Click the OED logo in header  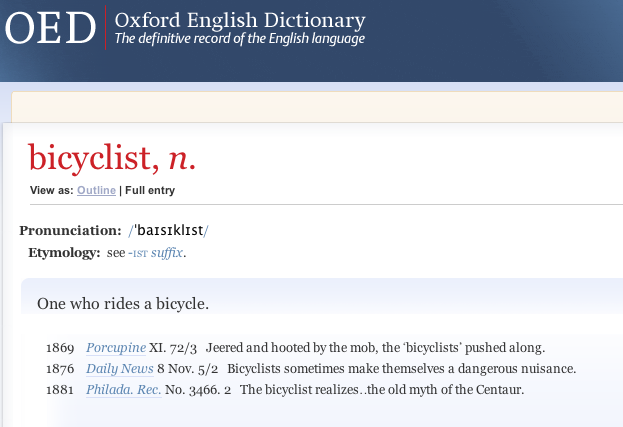tap(50, 27)
